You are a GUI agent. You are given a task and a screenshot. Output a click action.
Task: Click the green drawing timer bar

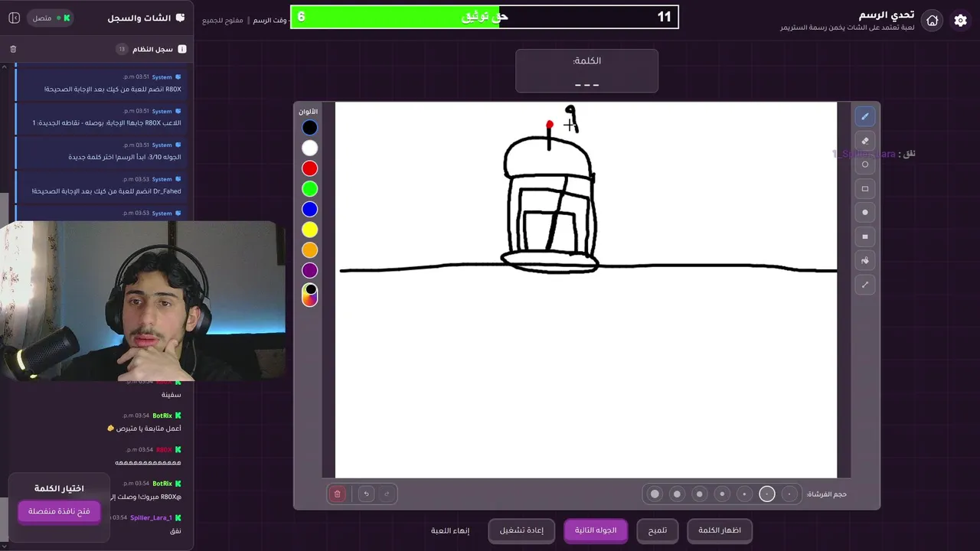pyautogui.click(x=485, y=17)
